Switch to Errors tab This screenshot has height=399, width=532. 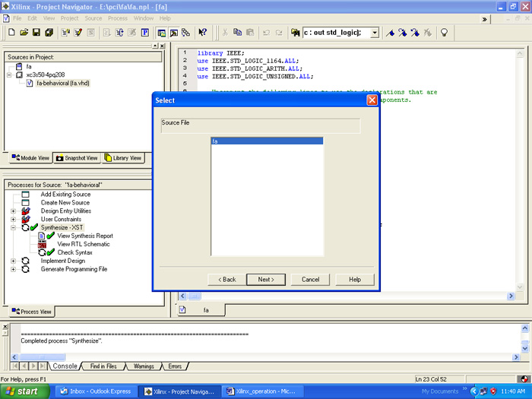tap(175, 366)
